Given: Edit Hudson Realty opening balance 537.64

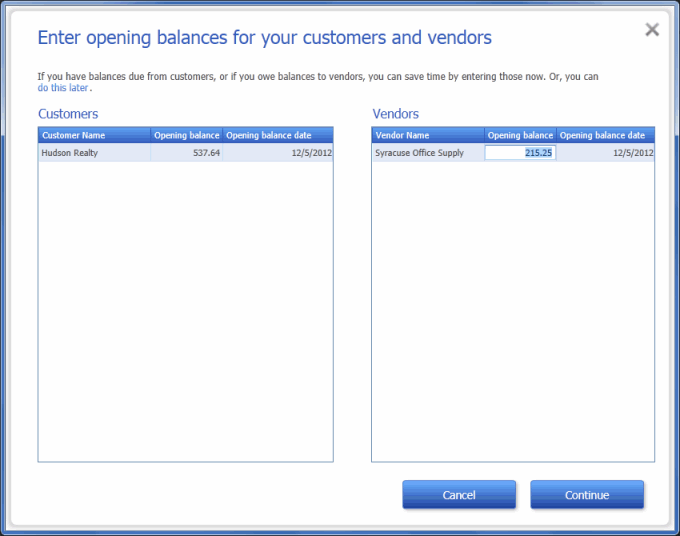Looking at the screenshot, I should point(186,153).
